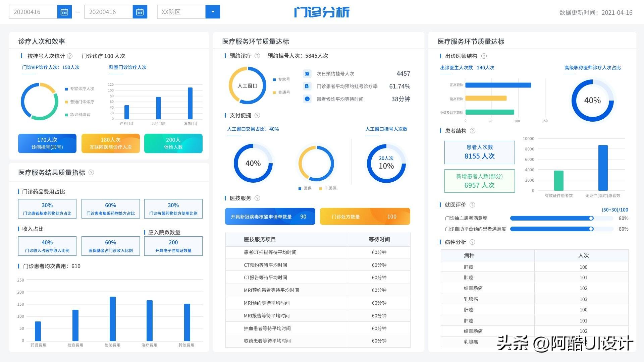Screen dimensions: 644x362
Task: Toggle 普通号 legend in appointment chart
Action: click(x=274, y=93)
